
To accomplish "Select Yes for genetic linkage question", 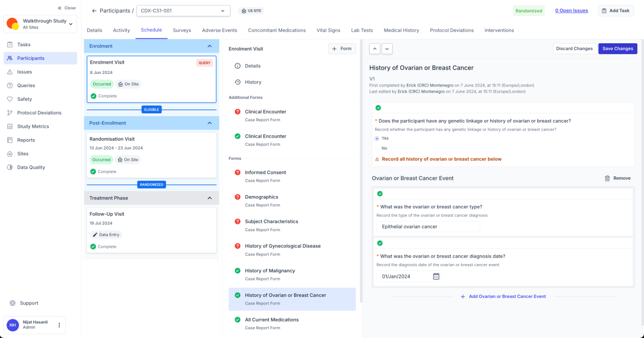I will pos(376,138).
